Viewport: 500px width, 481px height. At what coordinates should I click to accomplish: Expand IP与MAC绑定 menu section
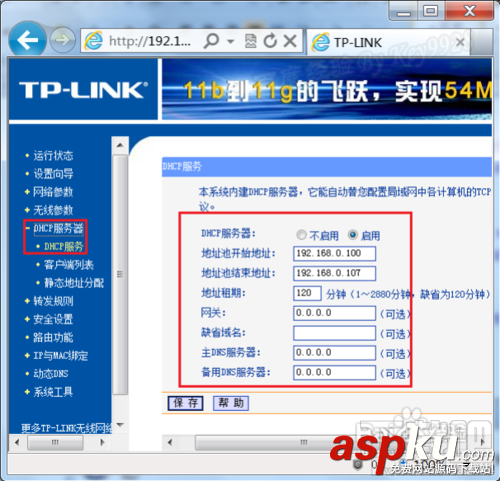pyautogui.click(x=60, y=356)
